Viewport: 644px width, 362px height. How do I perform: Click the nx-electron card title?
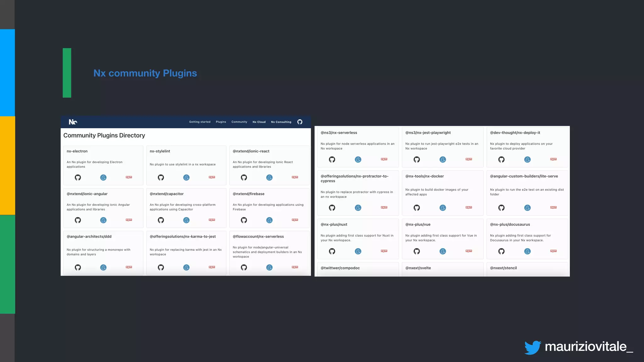point(77,151)
